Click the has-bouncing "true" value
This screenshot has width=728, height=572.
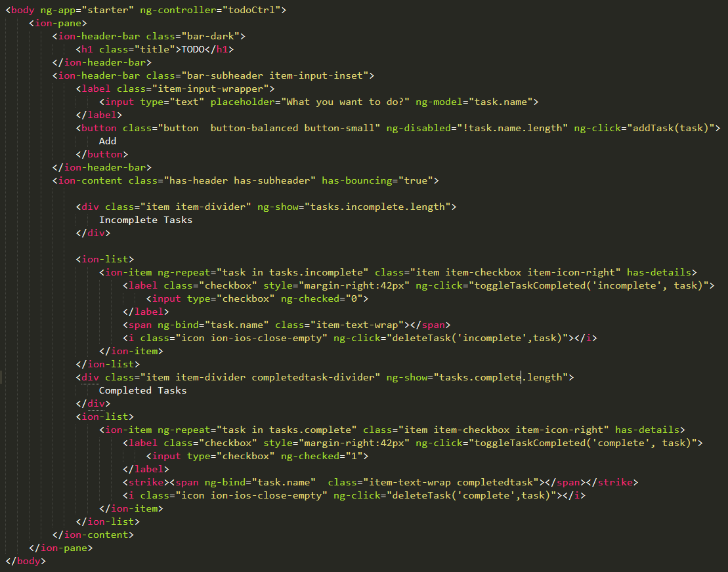(x=416, y=180)
